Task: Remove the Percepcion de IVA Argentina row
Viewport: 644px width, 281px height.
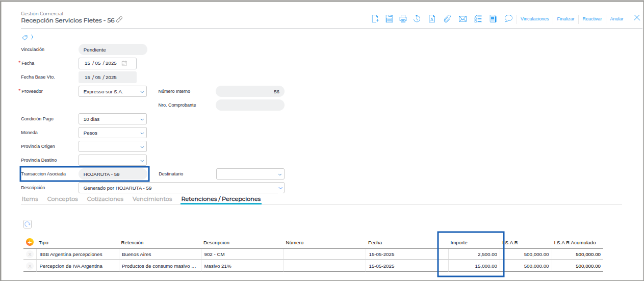Action: [x=30, y=266]
